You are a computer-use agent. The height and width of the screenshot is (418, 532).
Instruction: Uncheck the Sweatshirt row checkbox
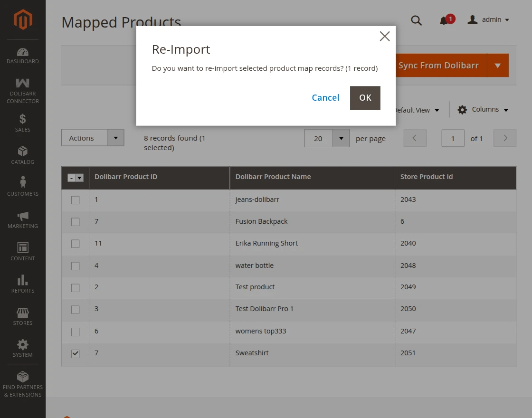pos(76,353)
